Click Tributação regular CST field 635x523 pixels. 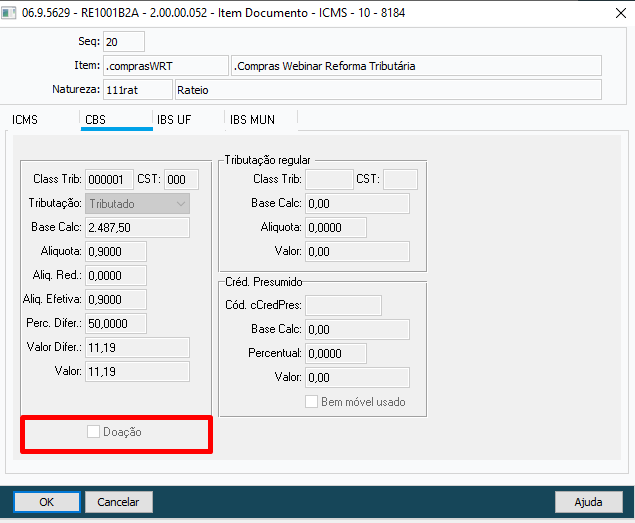pyautogui.click(x=401, y=179)
